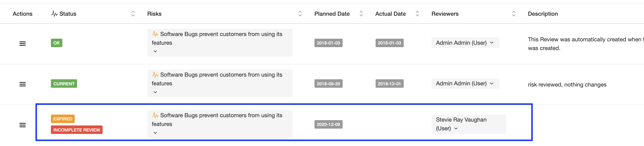The image size is (644, 146).
Task: Click the Description column header
Action: 543,14
